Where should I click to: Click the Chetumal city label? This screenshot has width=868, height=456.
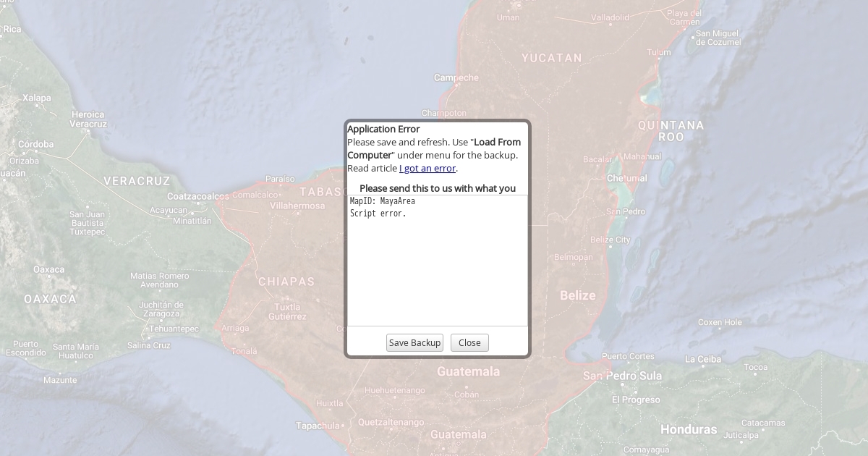pyautogui.click(x=626, y=178)
